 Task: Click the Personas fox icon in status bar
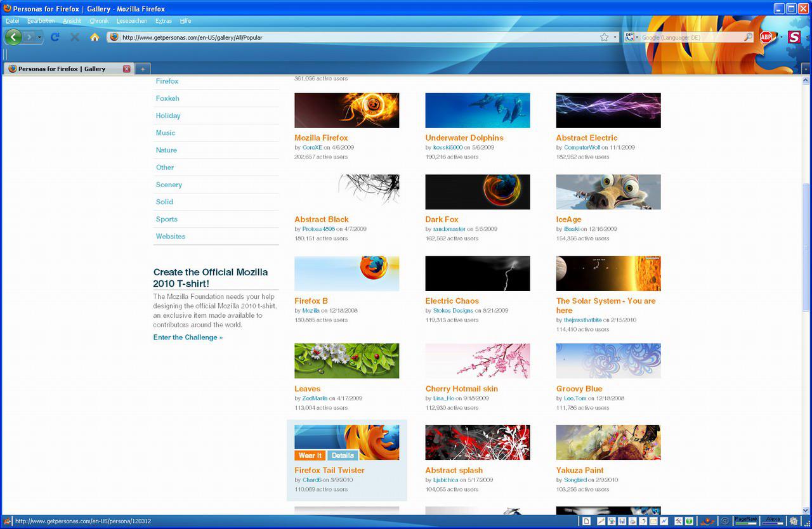click(x=707, y=521)
